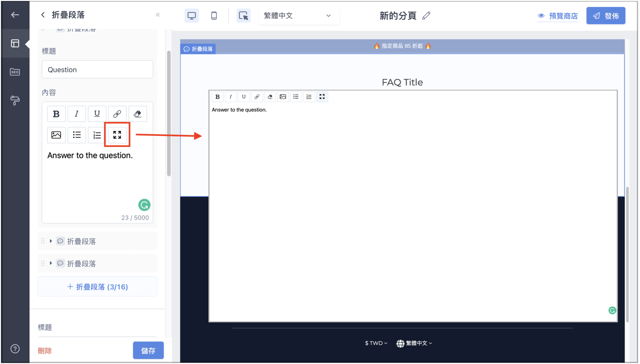The height and width of the screenshot is (364, 640).
Task: Switch to desktop preview mode
Action: [192, 15]
